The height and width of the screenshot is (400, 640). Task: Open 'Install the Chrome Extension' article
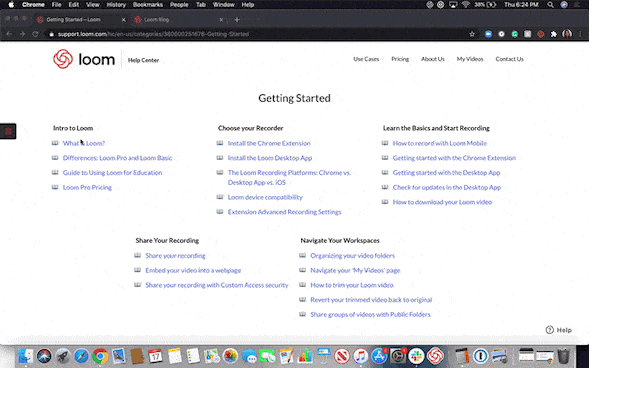269,143
